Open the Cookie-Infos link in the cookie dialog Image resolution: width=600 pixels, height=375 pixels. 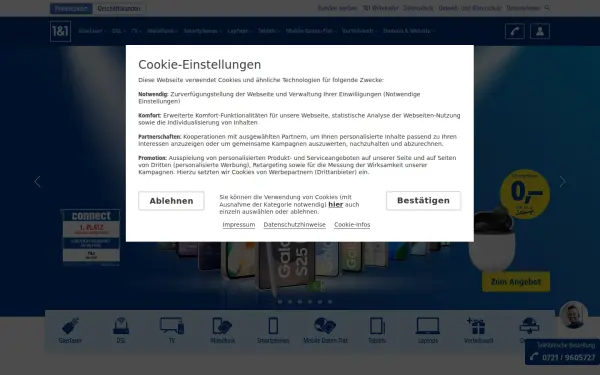pos(352,225)
